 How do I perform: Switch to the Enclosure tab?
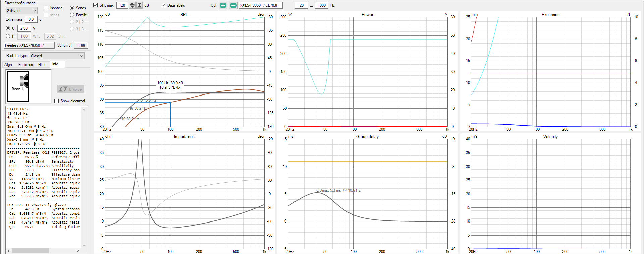(x=26, y=65)
